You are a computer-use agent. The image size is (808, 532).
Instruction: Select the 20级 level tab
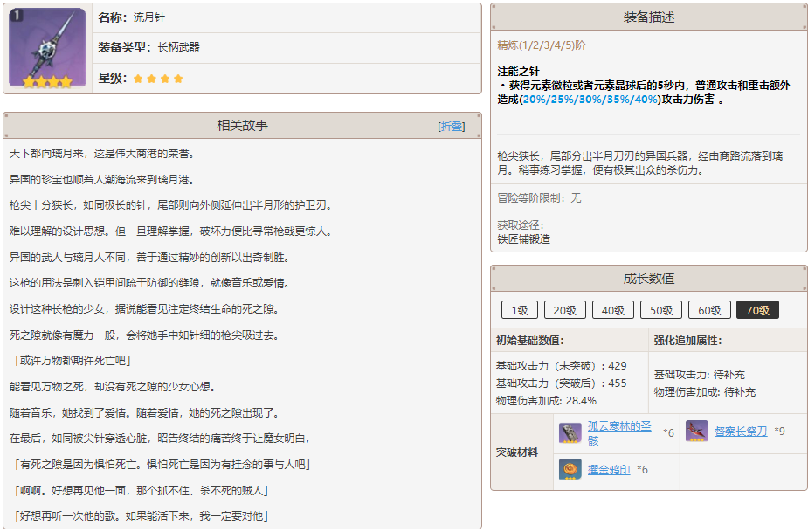point(565,310)
